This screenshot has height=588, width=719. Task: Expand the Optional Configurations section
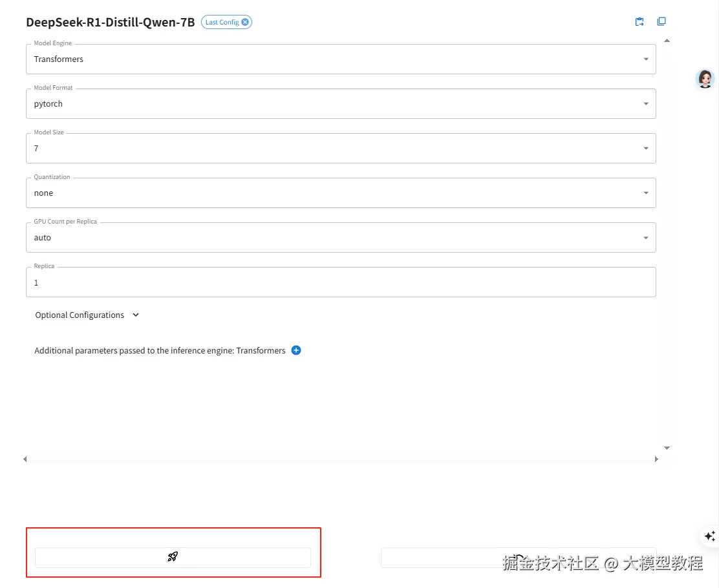point(87,315)
